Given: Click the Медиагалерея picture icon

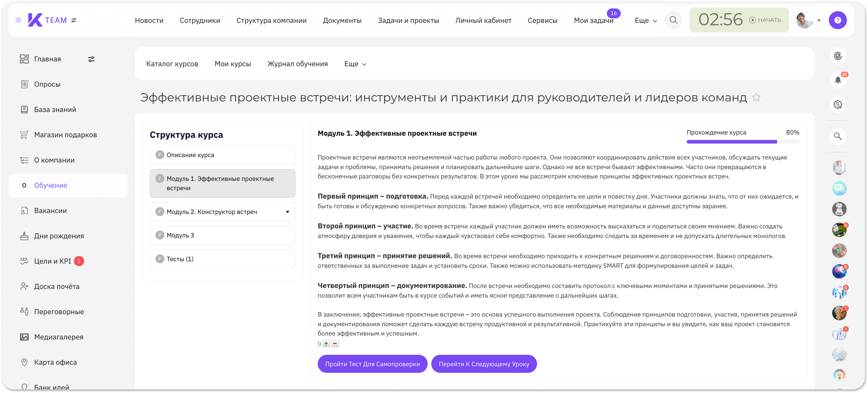Looking at the screenshot, I should click(24, 337).
